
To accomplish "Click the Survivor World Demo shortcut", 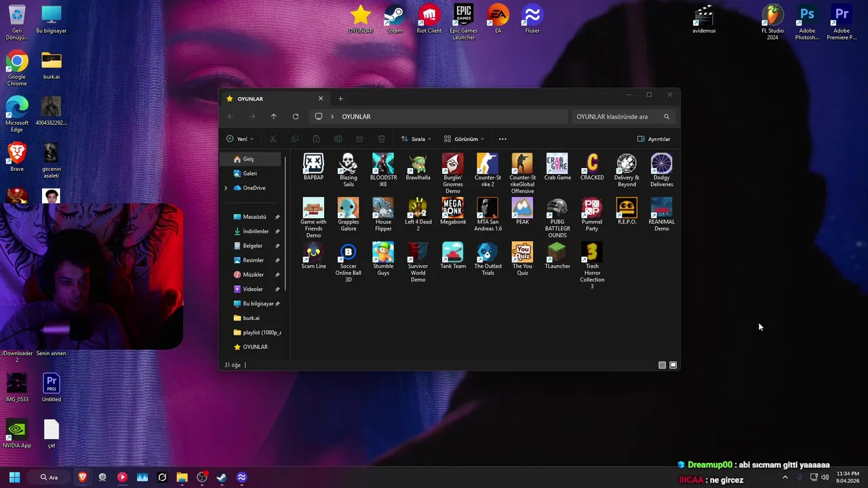I will [x=418, y=262].
